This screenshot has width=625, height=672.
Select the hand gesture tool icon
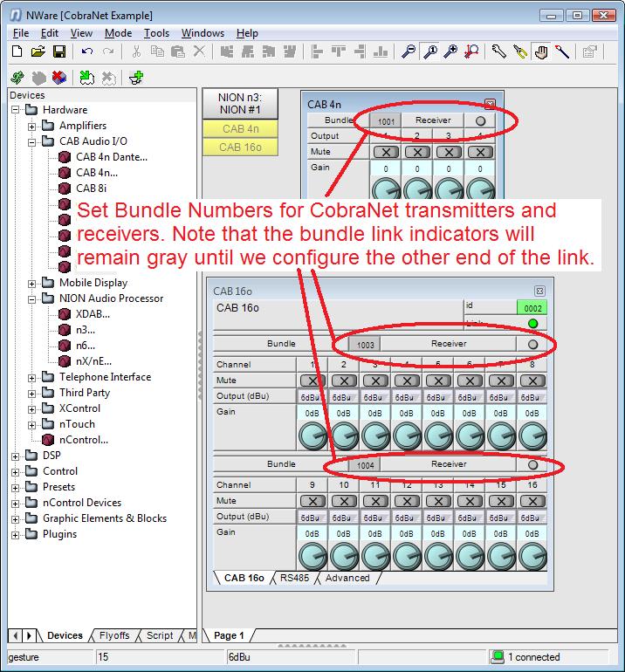(541, 51)
